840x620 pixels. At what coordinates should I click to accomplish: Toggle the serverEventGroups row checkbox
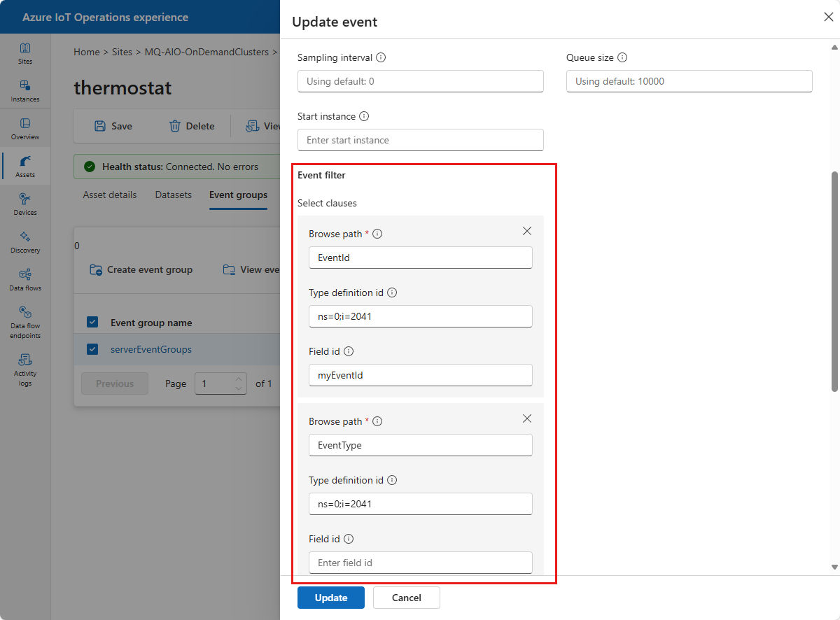tap(92, 349)
